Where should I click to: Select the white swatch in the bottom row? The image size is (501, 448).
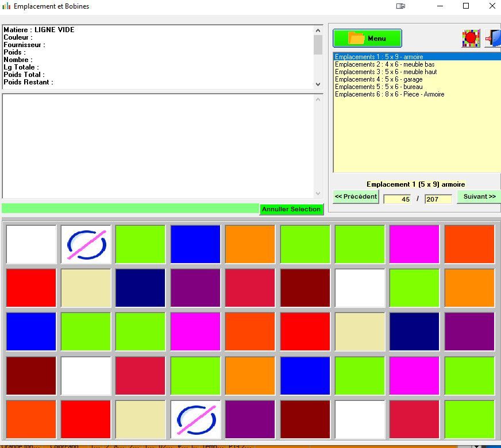[x=360, y=419]
